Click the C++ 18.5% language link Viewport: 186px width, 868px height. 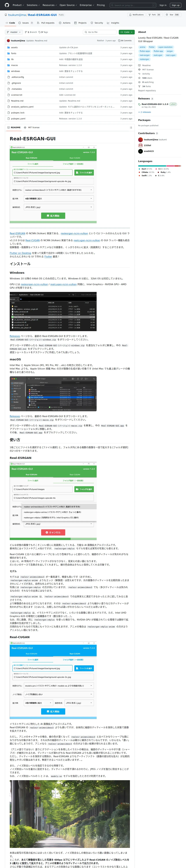(x=162, y=169)
